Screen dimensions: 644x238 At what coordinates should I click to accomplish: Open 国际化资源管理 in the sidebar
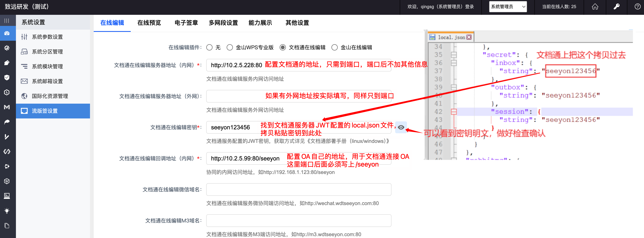click(50, 96)
